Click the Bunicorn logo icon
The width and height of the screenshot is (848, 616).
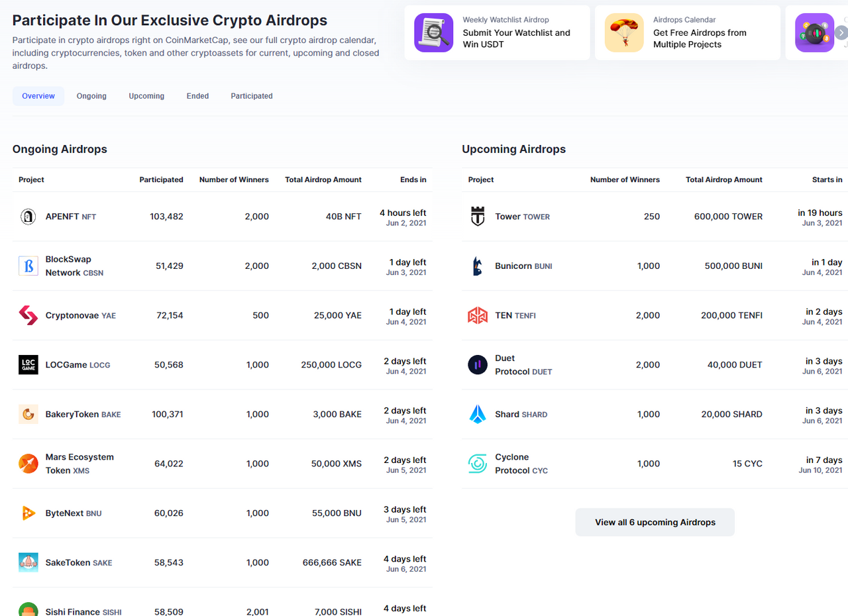click(478, 266)
